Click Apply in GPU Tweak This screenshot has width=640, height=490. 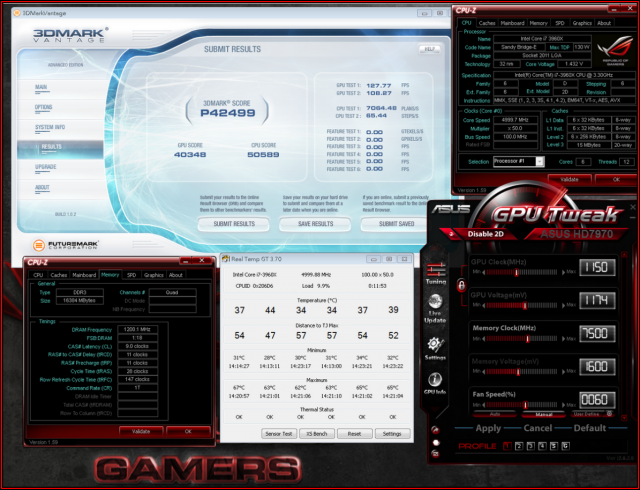point(488,428)
